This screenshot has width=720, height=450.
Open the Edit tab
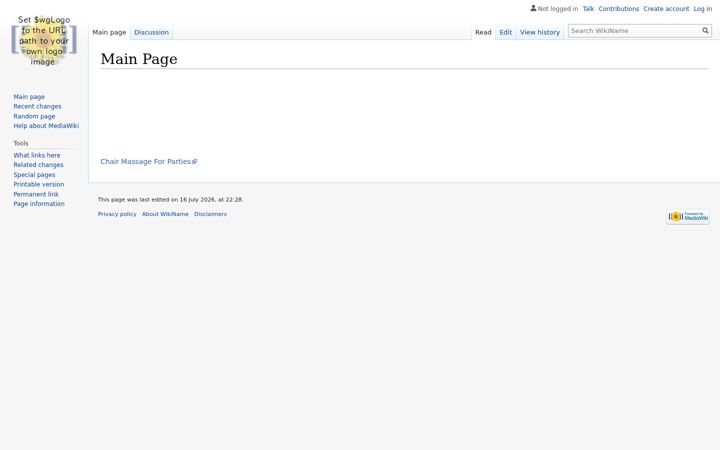pyautogui.click(x=505, y=32)
